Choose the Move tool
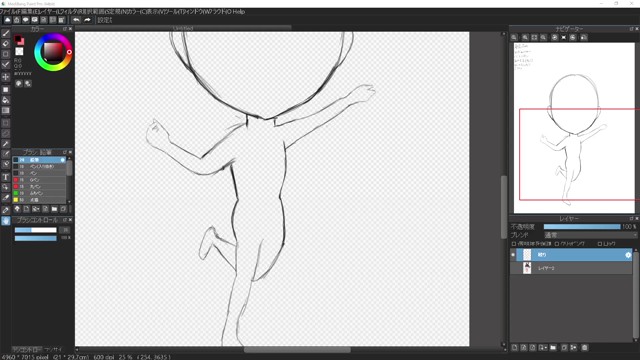 click(x=6, y=77)
